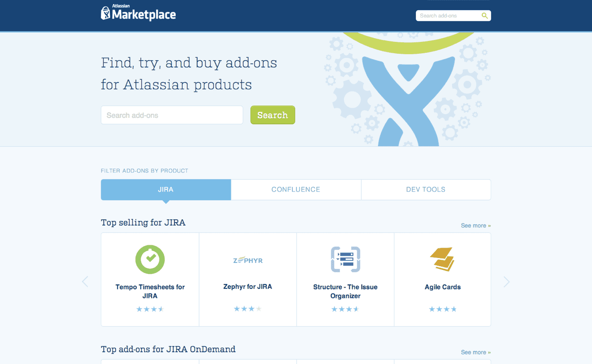This screenshot has height=364, width=592.
Task: Open Agile Cards title link
Action: coord(443,287)
